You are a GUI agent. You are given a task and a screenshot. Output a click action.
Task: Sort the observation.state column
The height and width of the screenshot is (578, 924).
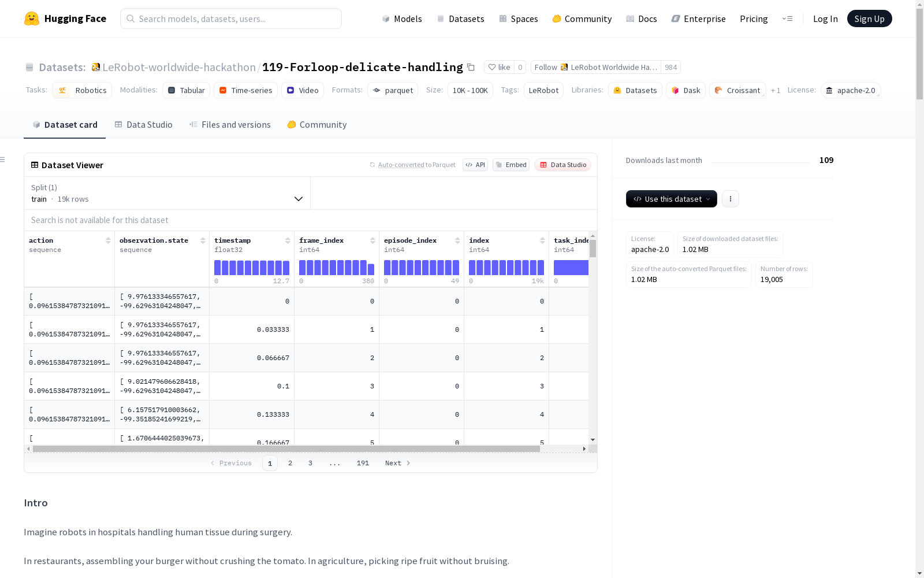point(203,240)
